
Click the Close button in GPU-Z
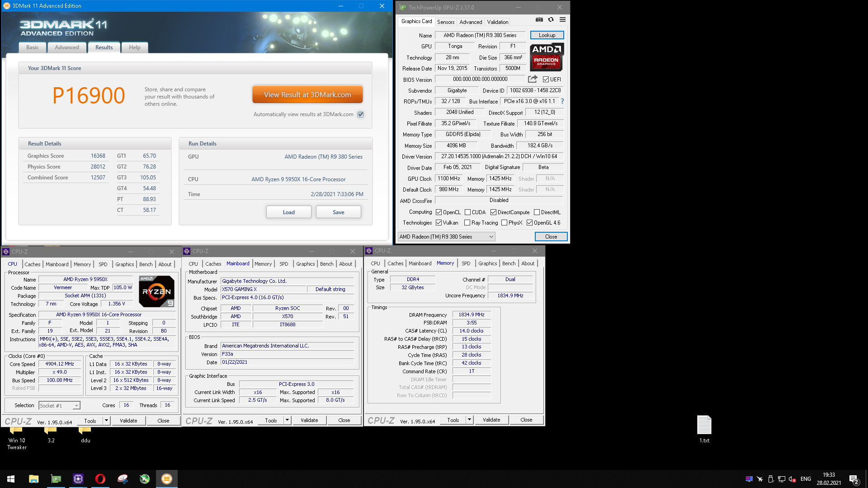(x=551, y=236)
